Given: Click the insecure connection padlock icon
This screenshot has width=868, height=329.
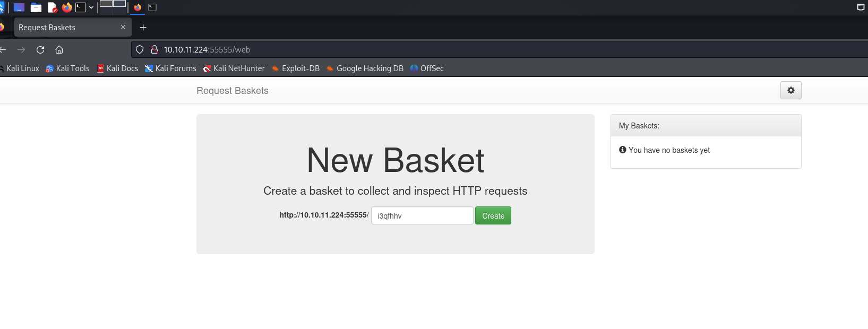Looking at the screenshot, I should (x=154, y=50).
